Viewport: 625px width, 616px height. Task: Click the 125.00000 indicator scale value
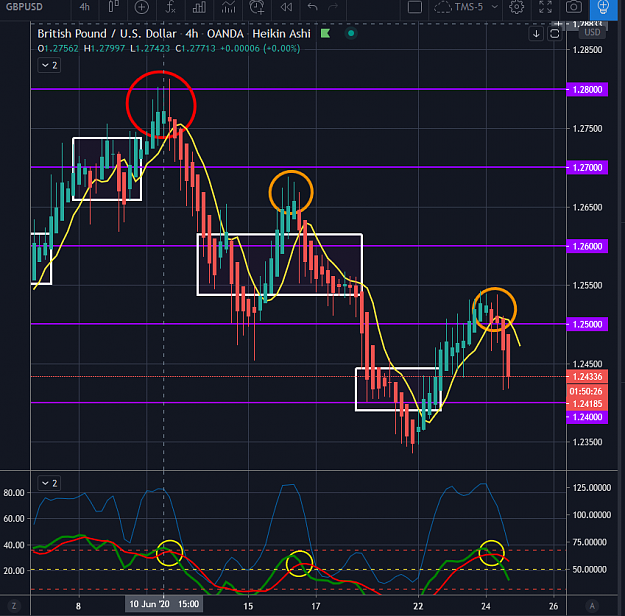point(592,488)
